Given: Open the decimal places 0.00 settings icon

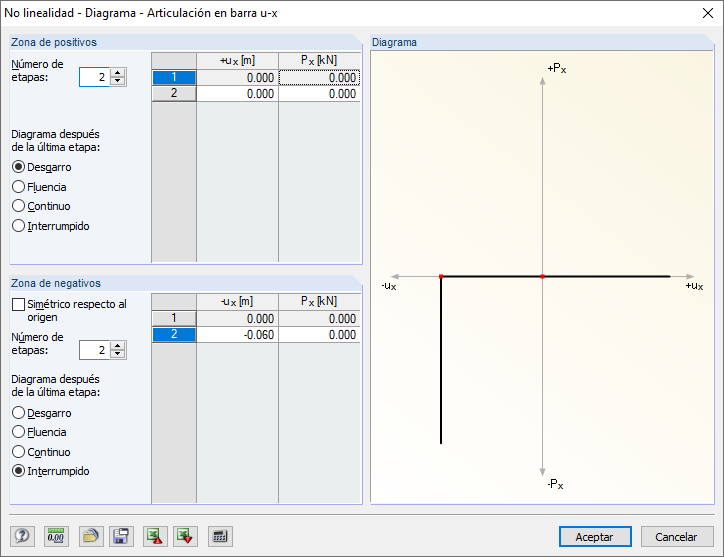Looking at the screenshot, I should tap(56, 536).
